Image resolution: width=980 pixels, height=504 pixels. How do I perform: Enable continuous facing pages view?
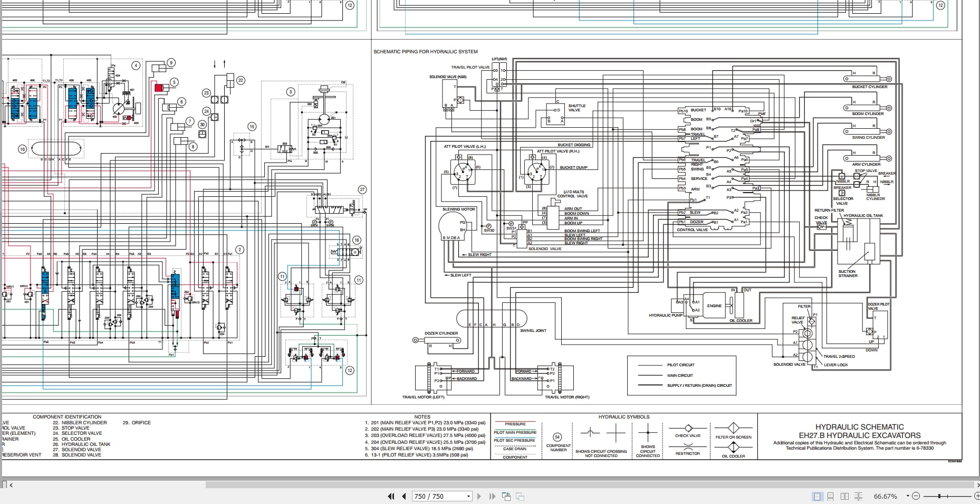point(858,496)
